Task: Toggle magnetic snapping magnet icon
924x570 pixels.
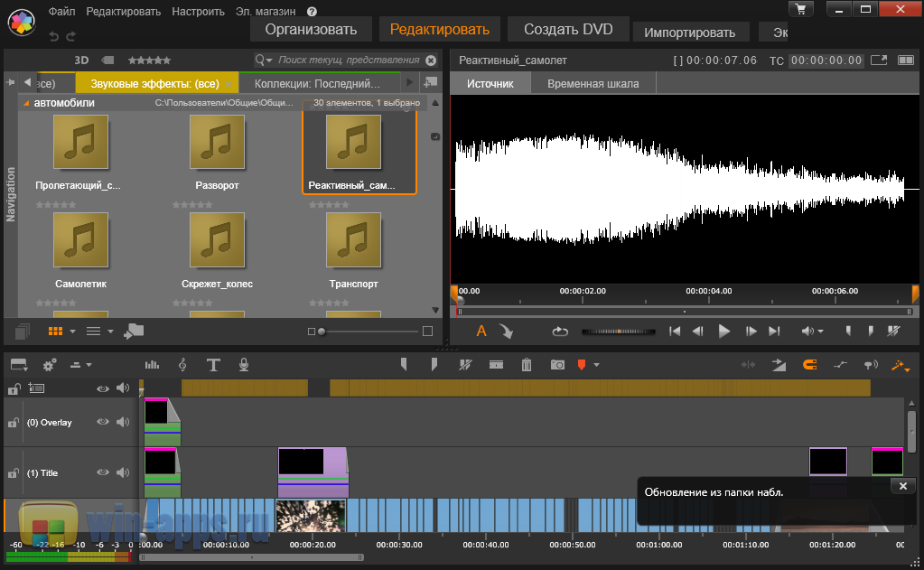Action: (809, 365)
